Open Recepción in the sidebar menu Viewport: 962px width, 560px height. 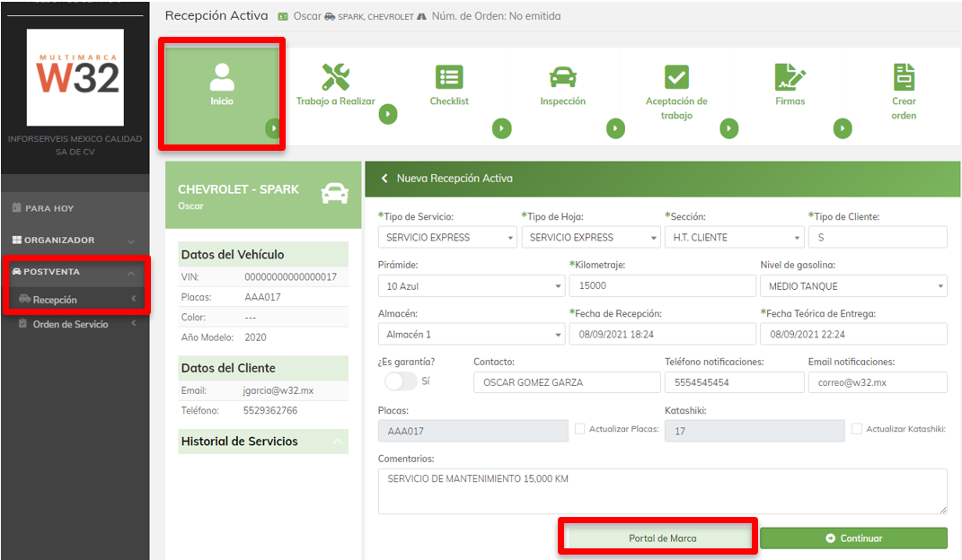(55, 300)
